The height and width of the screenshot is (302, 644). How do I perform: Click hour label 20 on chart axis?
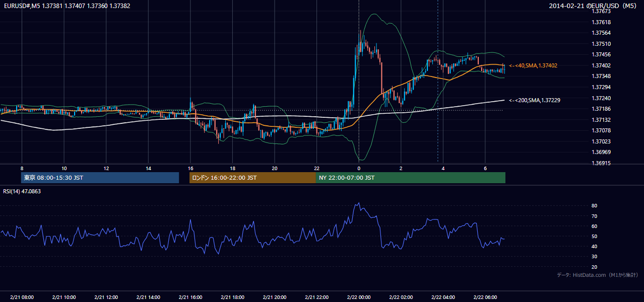click(x=275, y=168)
